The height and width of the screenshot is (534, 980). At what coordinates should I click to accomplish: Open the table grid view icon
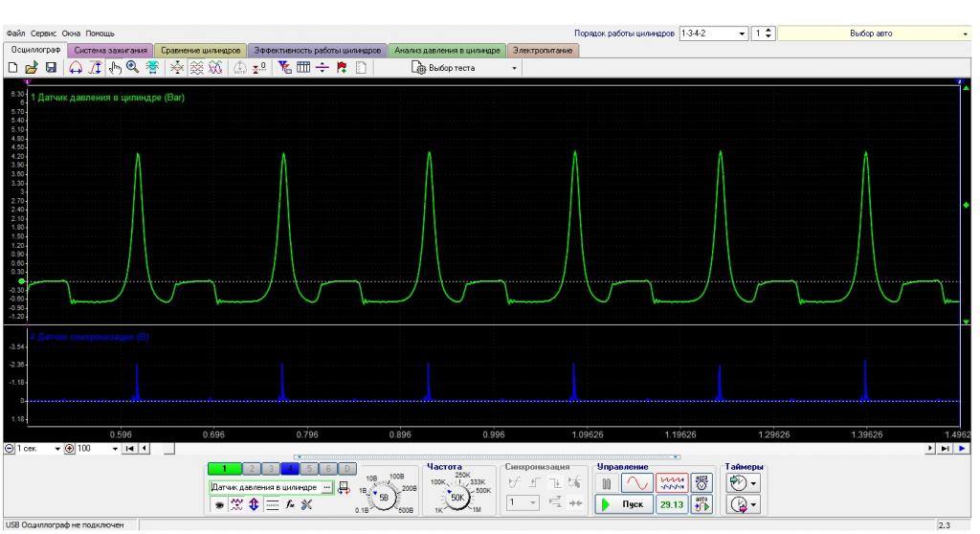pos(303,68)
